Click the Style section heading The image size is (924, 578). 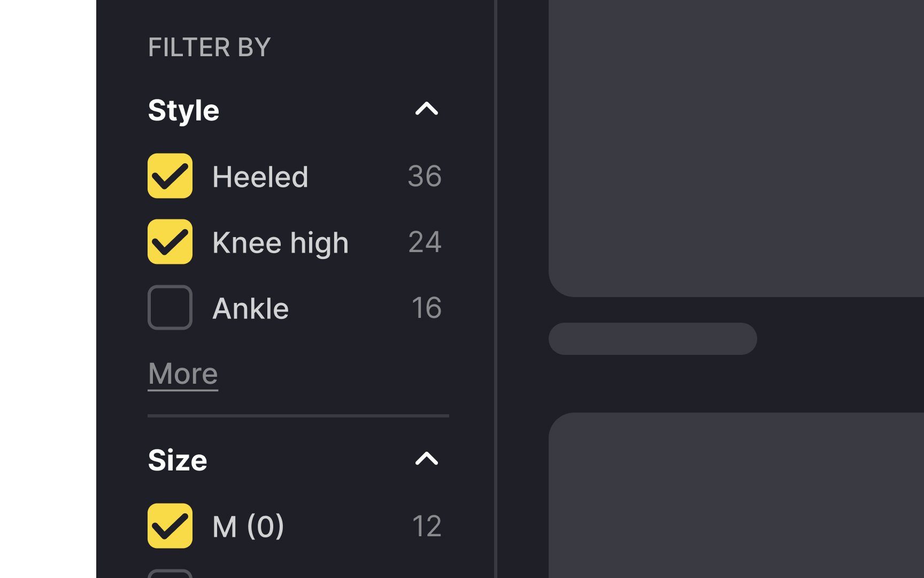click(183, 110)
